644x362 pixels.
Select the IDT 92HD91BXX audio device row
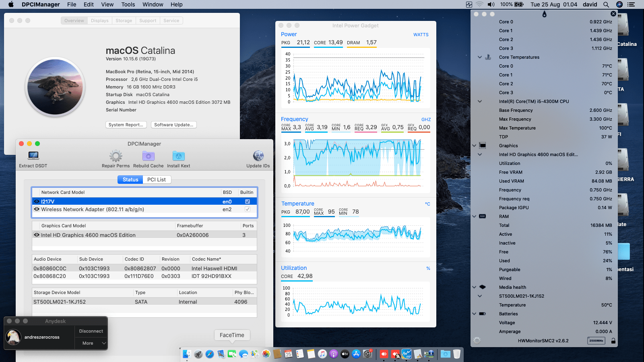point(144,276)
